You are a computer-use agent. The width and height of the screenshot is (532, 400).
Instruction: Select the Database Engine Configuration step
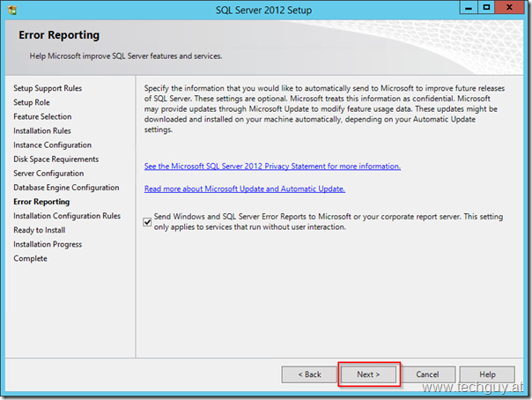pyautogui.click(x=66, y=188)
